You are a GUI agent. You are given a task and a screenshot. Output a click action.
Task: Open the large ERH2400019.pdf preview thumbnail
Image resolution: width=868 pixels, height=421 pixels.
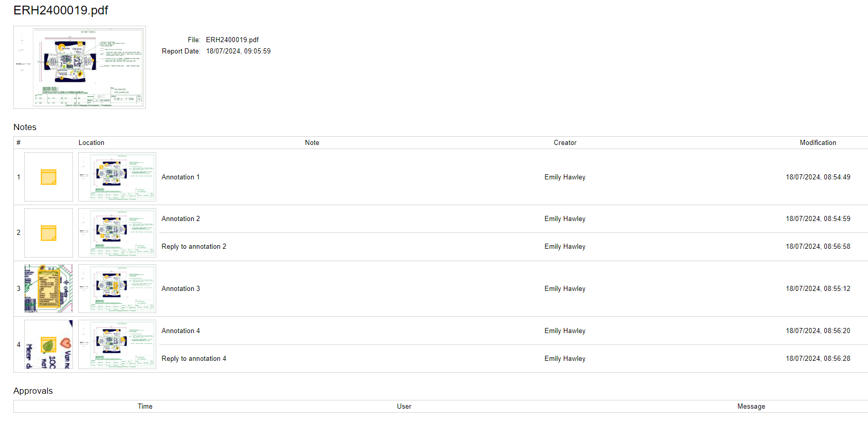[80, 67]
